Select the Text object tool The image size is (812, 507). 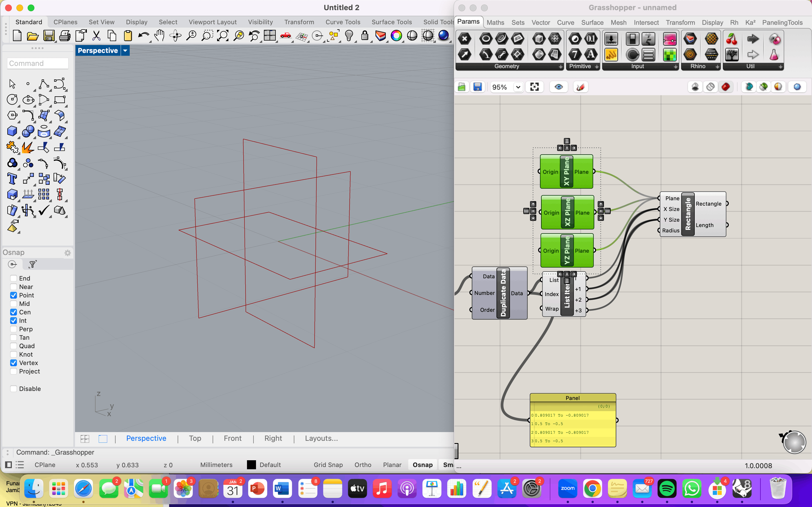pos(12,179)
